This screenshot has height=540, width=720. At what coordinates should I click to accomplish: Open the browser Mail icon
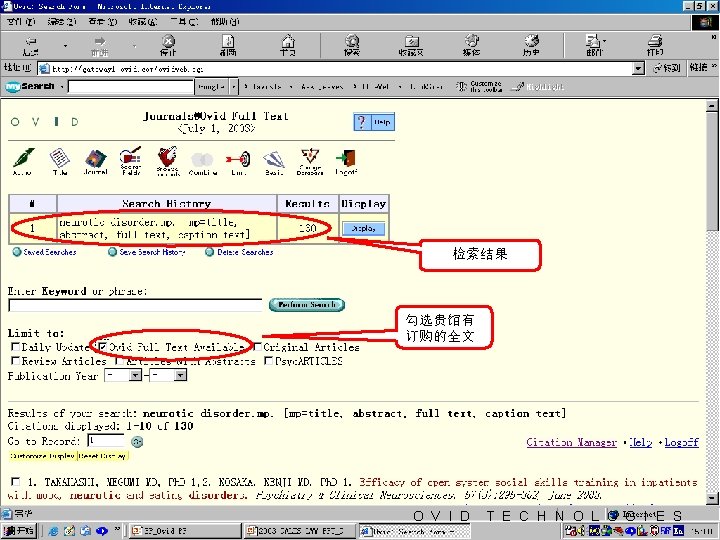(593, 45)
